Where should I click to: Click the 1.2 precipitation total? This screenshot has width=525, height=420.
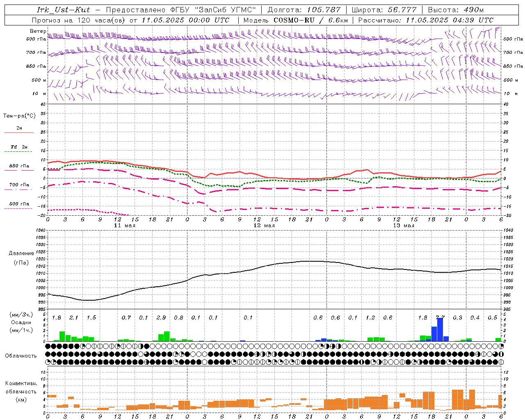pyautogui.click(x=370, y=317)
